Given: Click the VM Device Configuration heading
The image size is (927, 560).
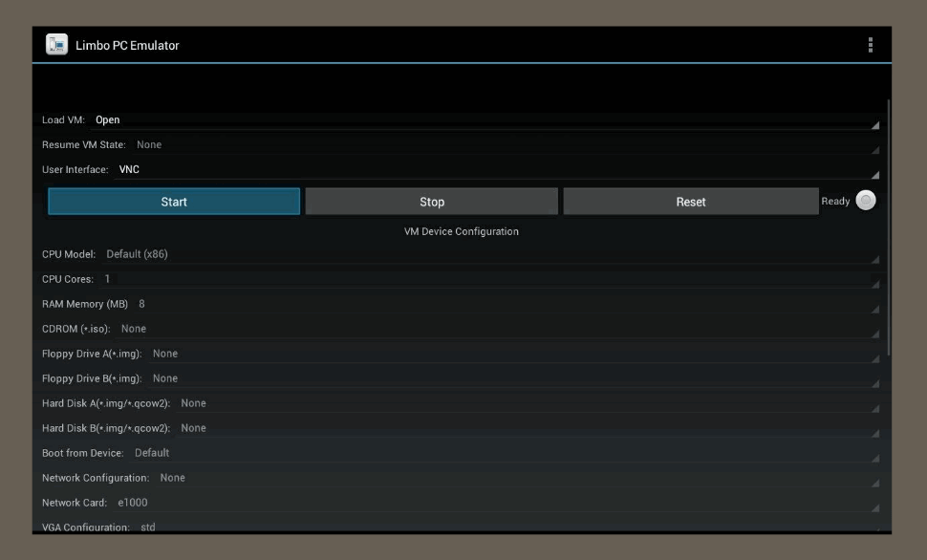Looking at the screenshot, I should pyautogui.click(x=462, y=231).
